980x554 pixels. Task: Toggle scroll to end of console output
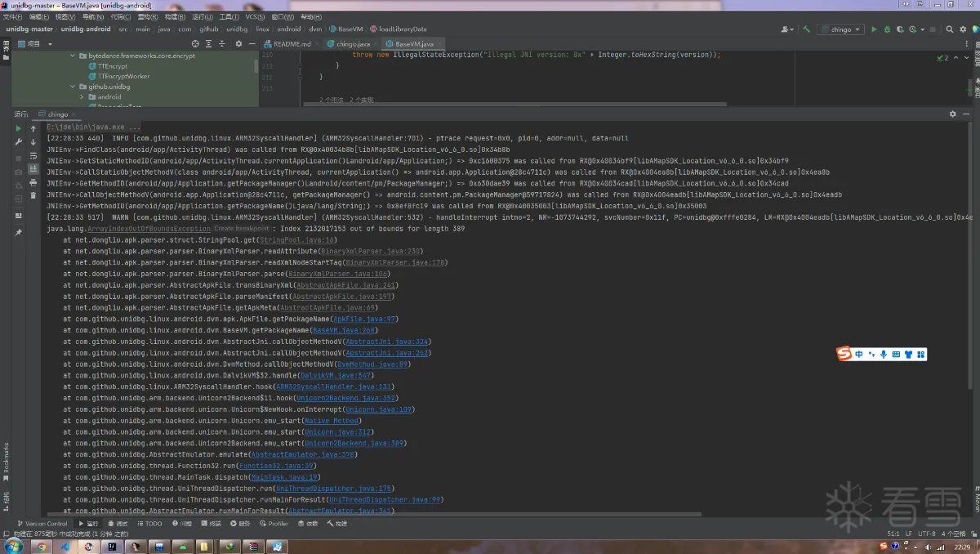pos(33,169)
